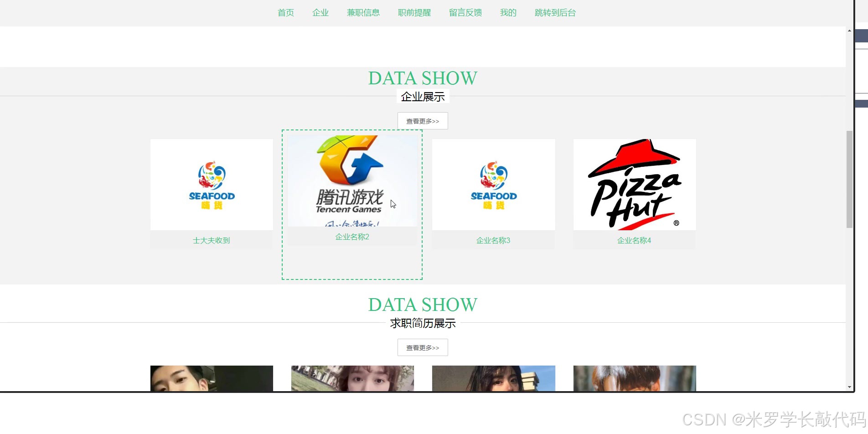
Task: Open the 首页 navigation item
Action: click(x=286, y=13)
